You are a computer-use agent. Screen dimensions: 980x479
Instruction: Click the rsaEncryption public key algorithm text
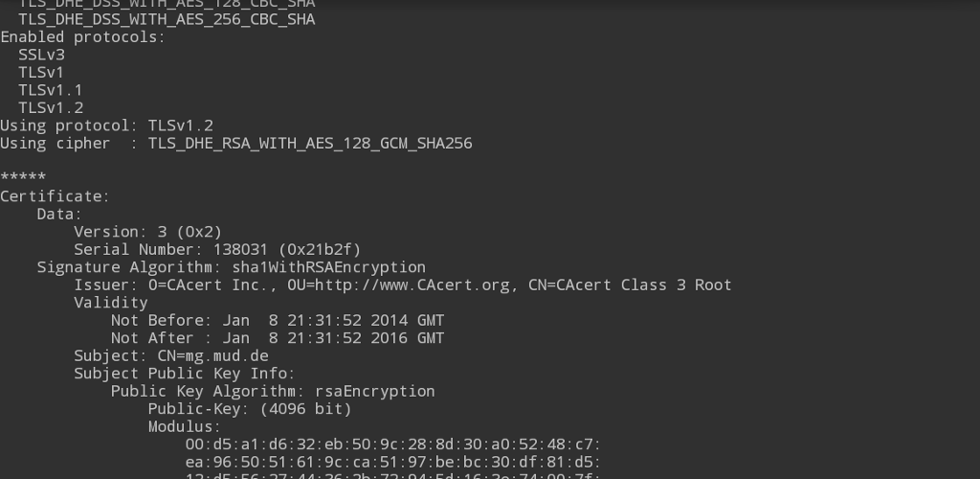tap(374, 392)
